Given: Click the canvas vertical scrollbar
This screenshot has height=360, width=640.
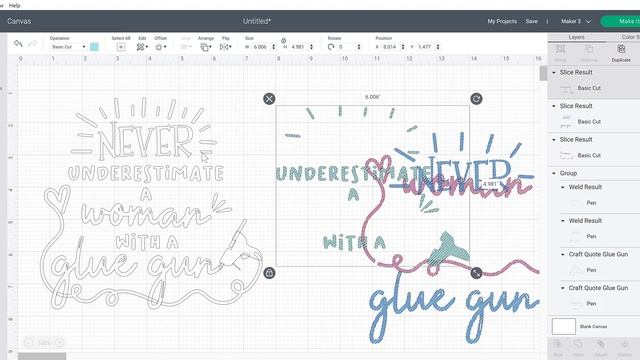Looking at the screenshot, I should pos(543,73).
